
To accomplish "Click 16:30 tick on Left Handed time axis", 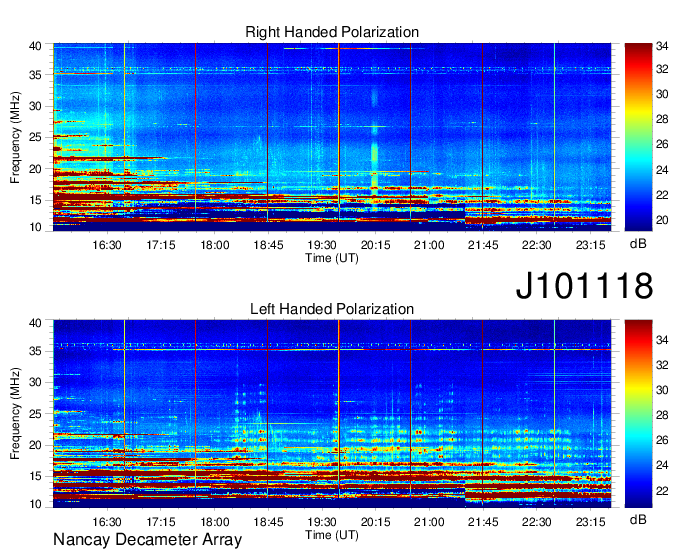I will (107, 522).
